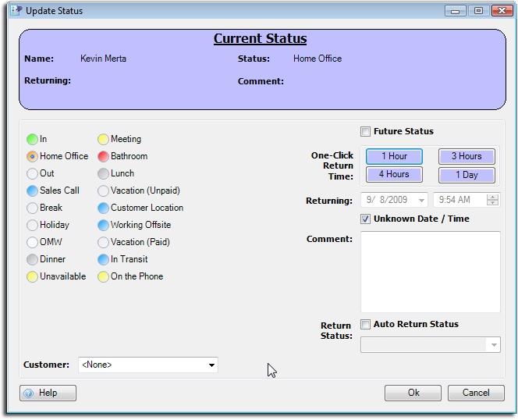Click the 1 Day return button
Image resolution: width=518 pixels, height=420 pixels.
click(x=467, y=175)
